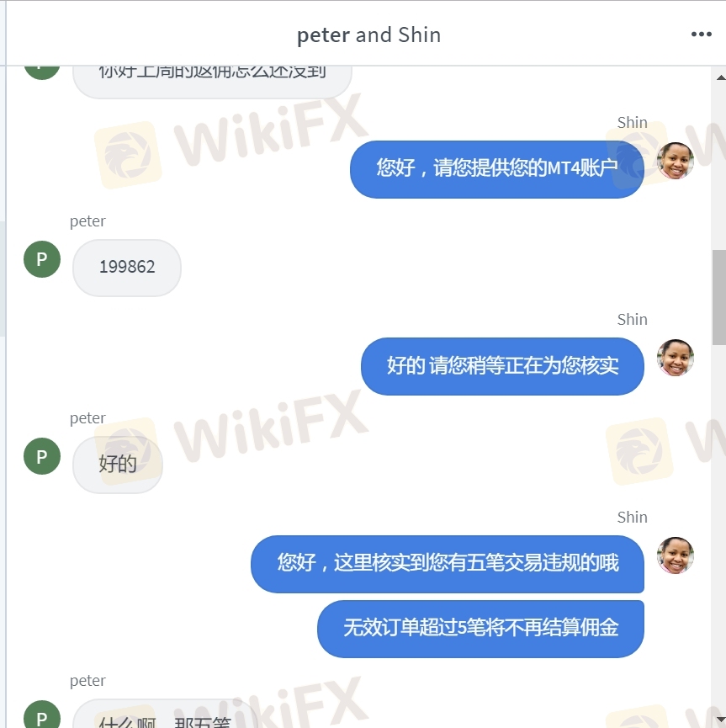Click the 无效订单超过5笔将不再结算佣金 message
726x728 pixels.
(x=480, y=629)
